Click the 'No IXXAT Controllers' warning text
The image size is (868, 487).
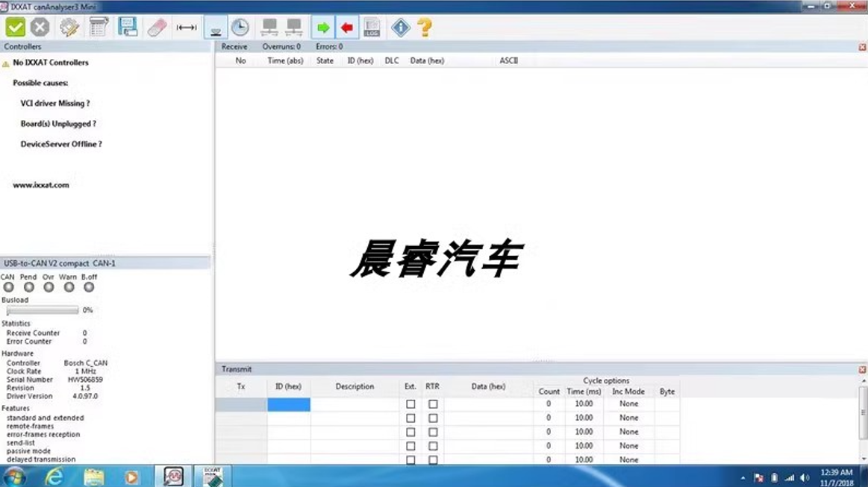pyautogui.click(x=50, y=63)
